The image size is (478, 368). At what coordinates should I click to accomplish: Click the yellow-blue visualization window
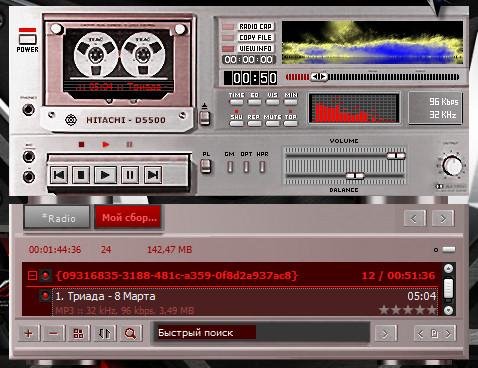pos(372,42)
